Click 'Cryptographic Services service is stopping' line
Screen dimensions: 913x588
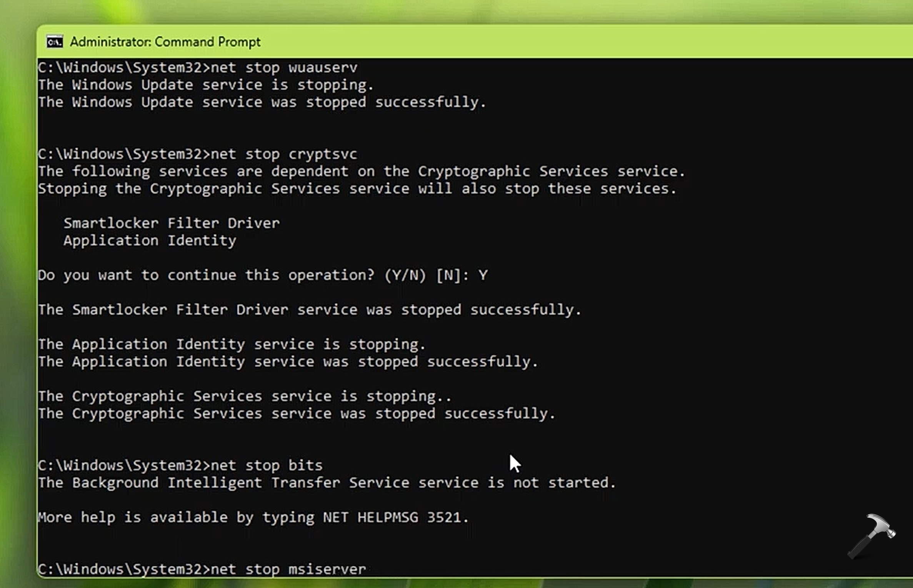coord(245,396)
